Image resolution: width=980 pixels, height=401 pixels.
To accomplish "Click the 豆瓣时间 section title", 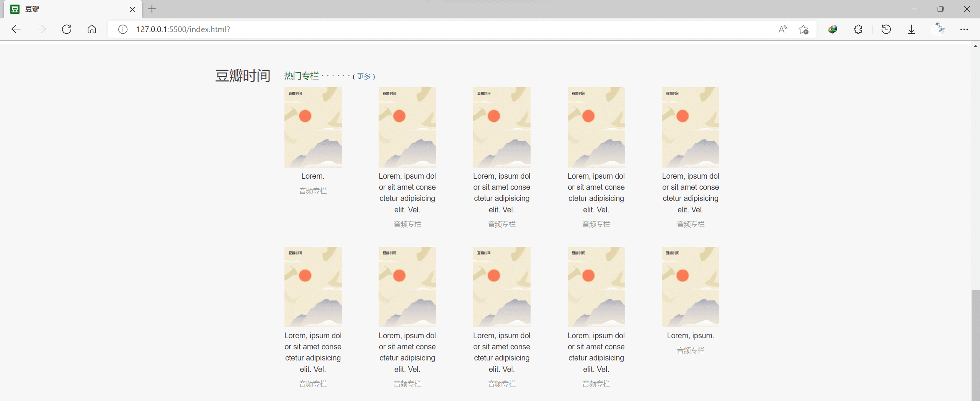I will tap(243, 76).
